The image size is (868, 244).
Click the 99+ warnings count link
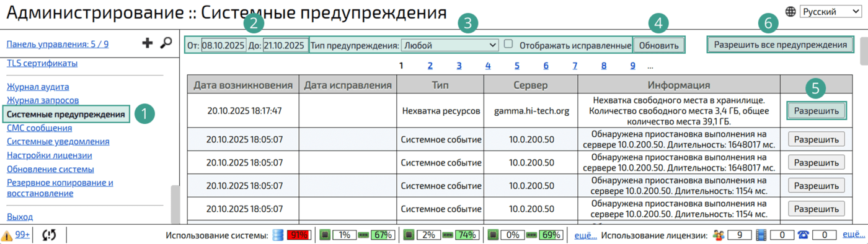click(22, 235)
